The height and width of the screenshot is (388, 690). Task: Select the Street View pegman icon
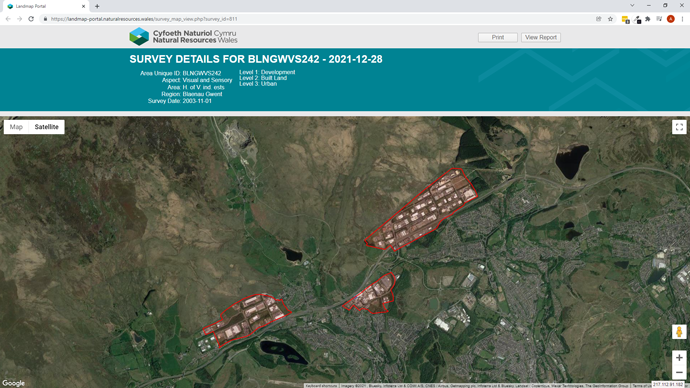point(679,332)
